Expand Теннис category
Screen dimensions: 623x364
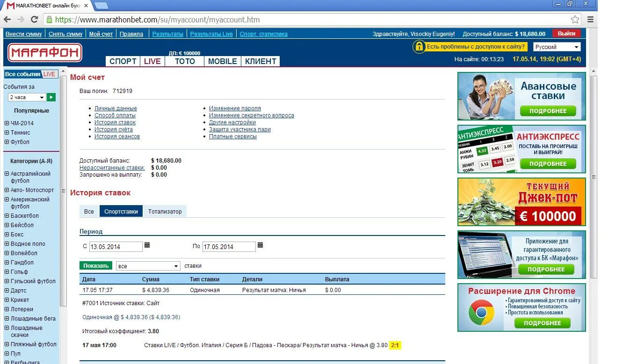(7, 133)
